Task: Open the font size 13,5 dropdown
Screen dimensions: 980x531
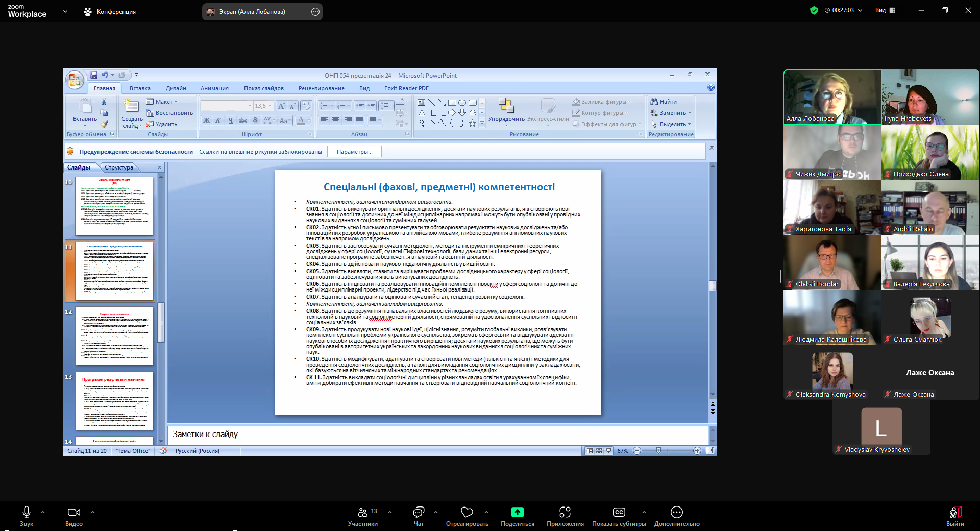Action: [271, 106]
